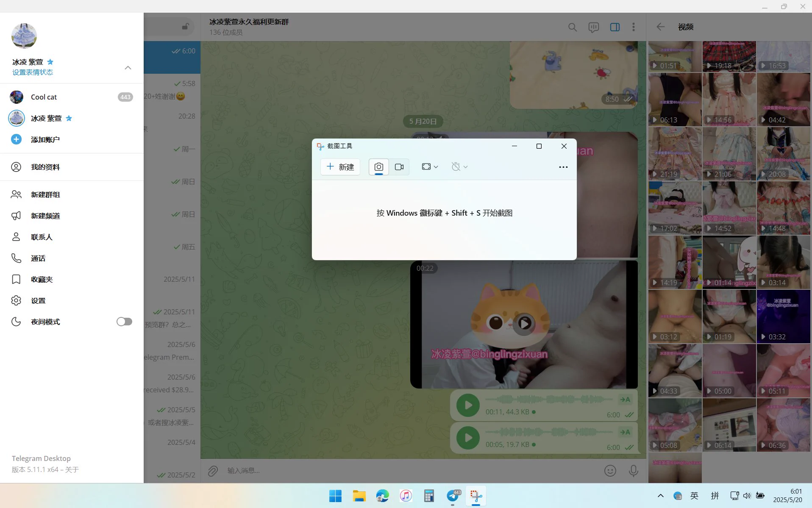Viewport: 812px width, 508px height.
Task: Open the emoji picker smiley icon
Action: (610, 471)
